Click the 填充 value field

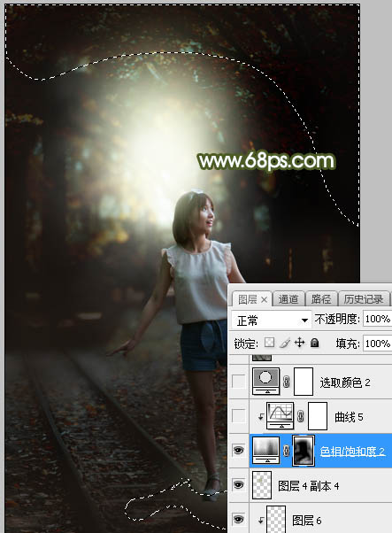tap(377, 344)
